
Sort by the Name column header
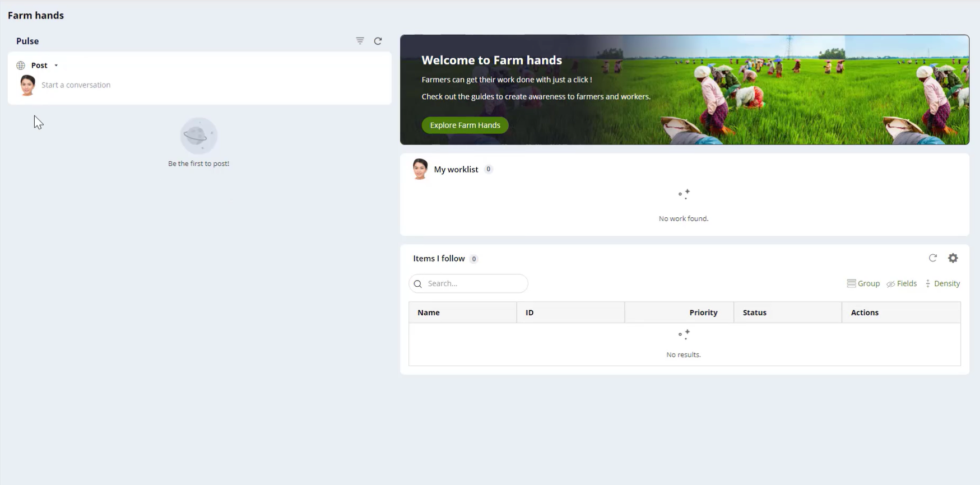pos(463,313)
